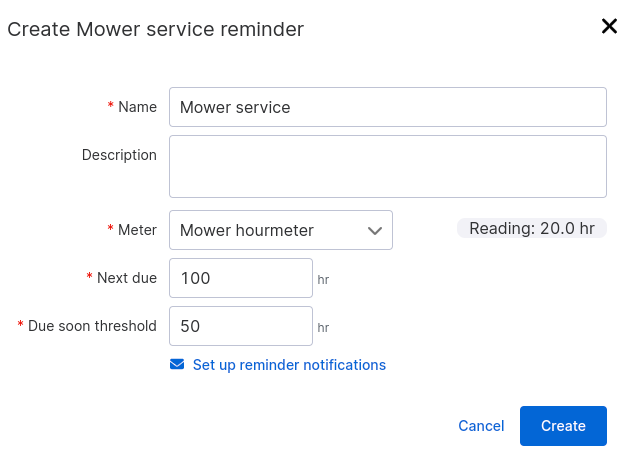Click the Name label
Viewport: 626px width, 454px height.
click(x=137, y=107)
